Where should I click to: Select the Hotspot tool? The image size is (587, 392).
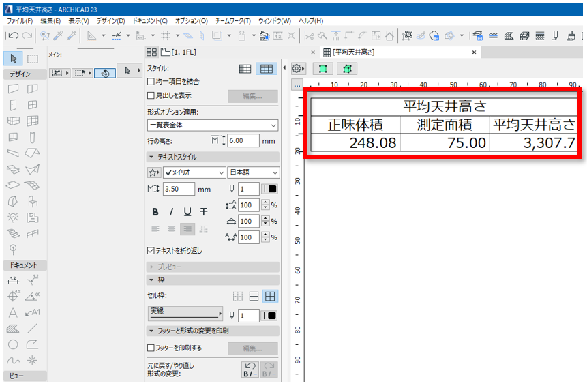(x=33, y=361)
